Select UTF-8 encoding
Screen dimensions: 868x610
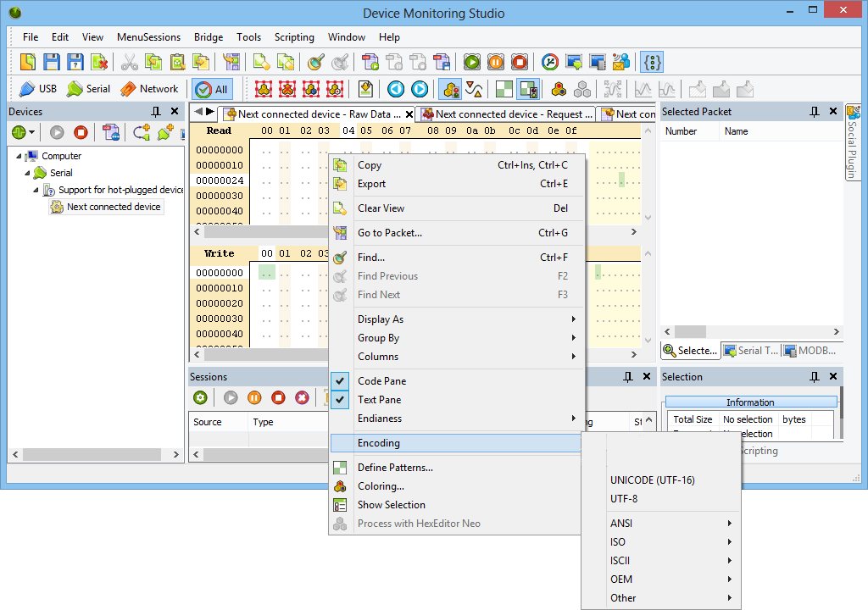pyautogui.click(x=661, y=499)
